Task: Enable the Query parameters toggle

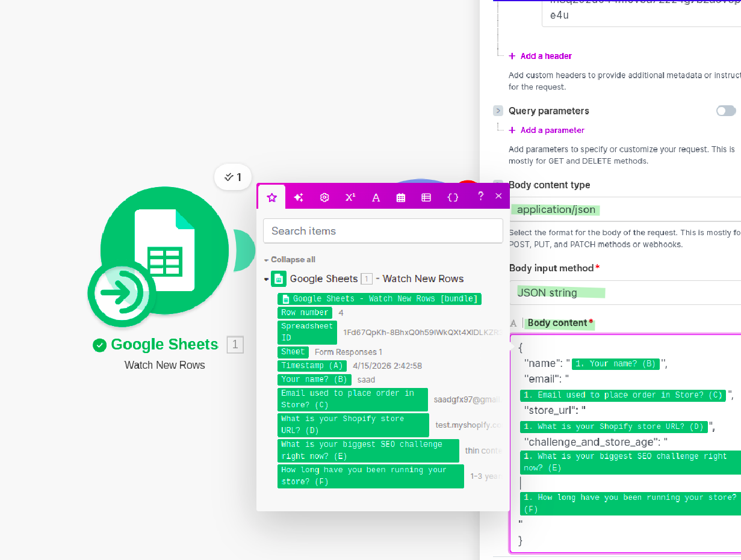Action: (x=726, y=111)
